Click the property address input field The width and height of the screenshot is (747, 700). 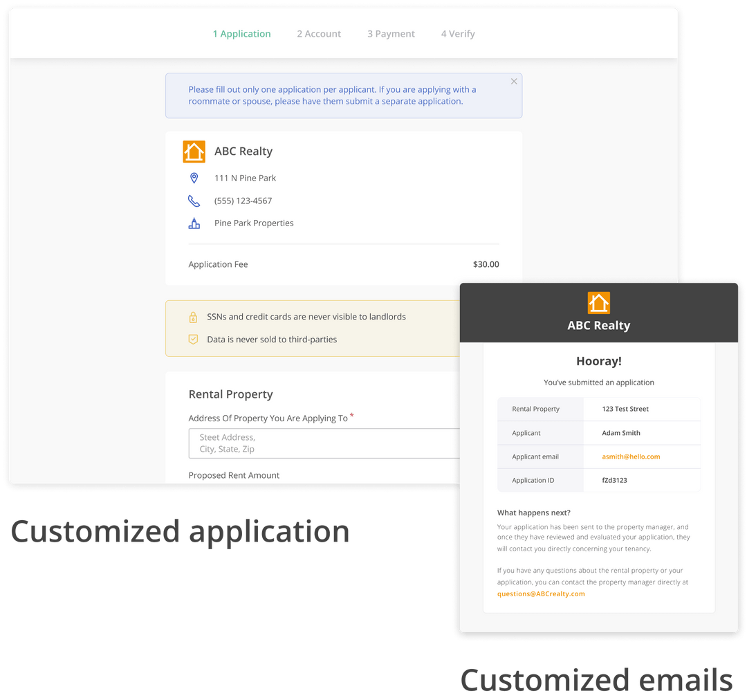[311, 443]
